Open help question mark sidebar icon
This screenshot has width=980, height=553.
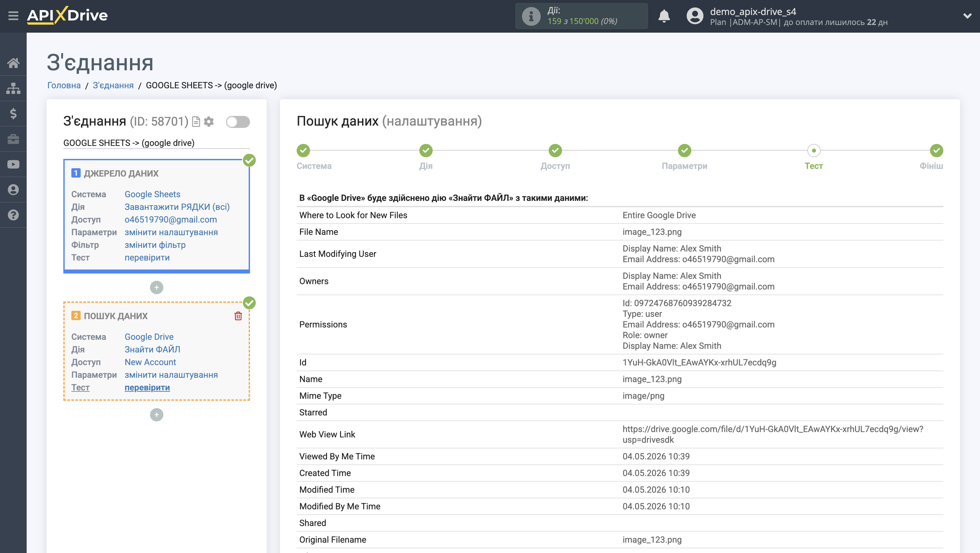pyautogui.click(x=13, y=215)
